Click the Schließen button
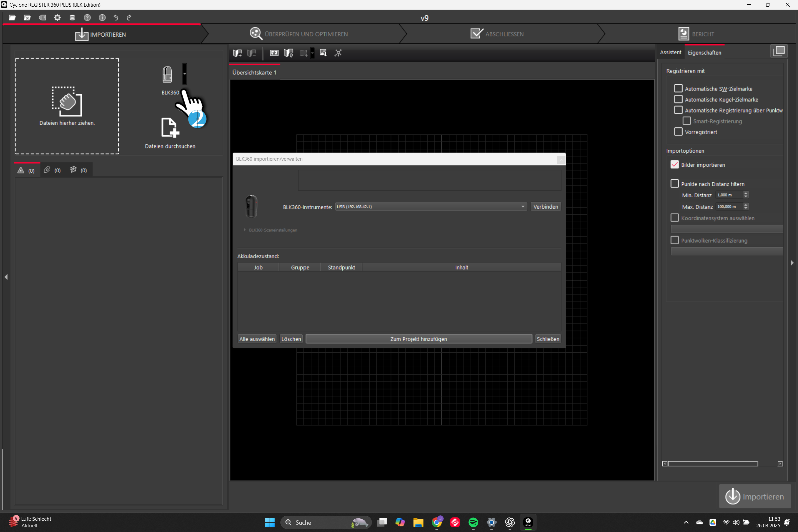 tap(548, 339)
